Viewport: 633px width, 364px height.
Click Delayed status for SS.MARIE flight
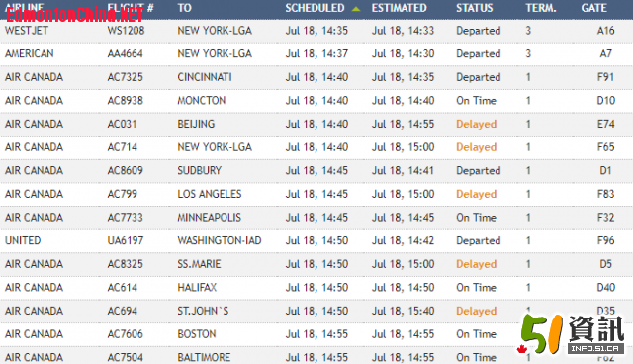pos(477,264)
